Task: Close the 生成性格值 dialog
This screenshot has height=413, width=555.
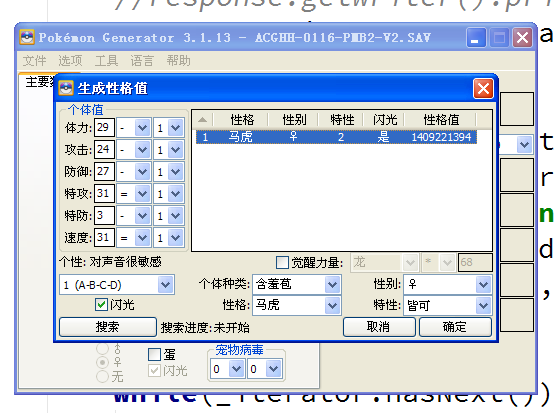Action: tap(483, 88)
